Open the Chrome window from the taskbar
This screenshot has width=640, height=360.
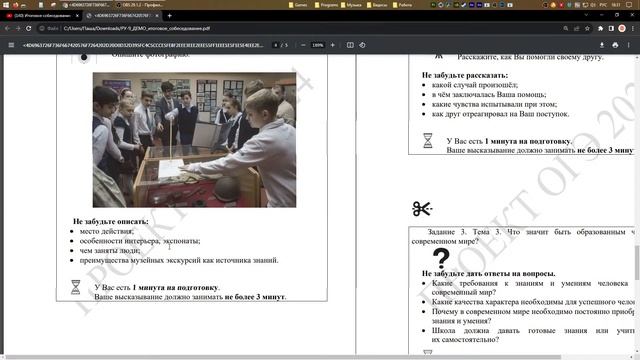click(87, 5)
